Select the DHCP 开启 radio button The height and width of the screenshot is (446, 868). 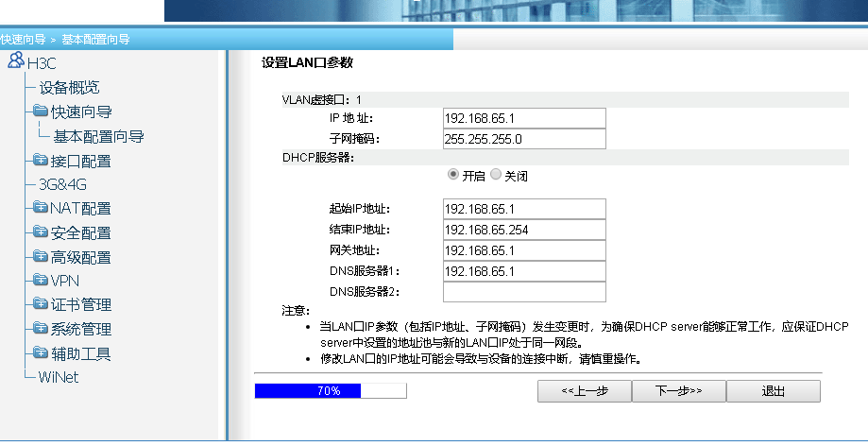pyautogui.click(x=452, y=175)
